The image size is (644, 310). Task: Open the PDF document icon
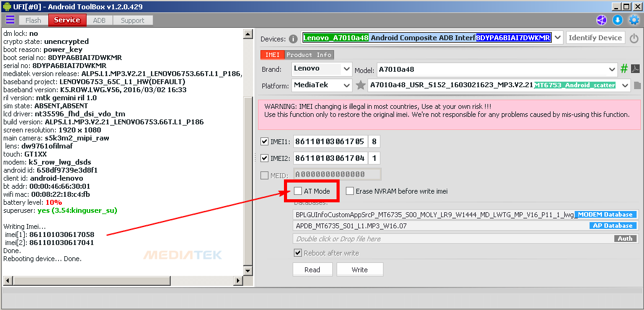click(635, 69)
